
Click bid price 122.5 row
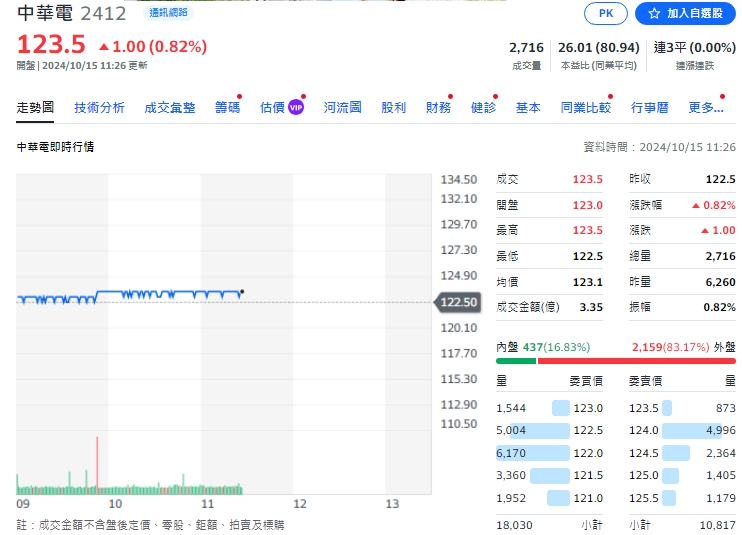click(549, 430)
